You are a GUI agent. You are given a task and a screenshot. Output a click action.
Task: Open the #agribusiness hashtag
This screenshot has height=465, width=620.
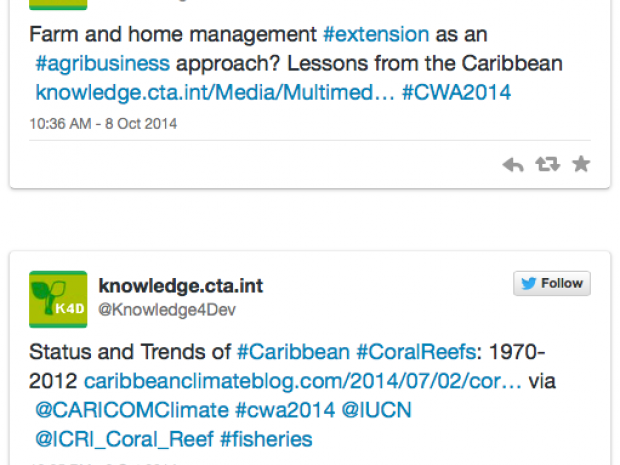point(102,64)
